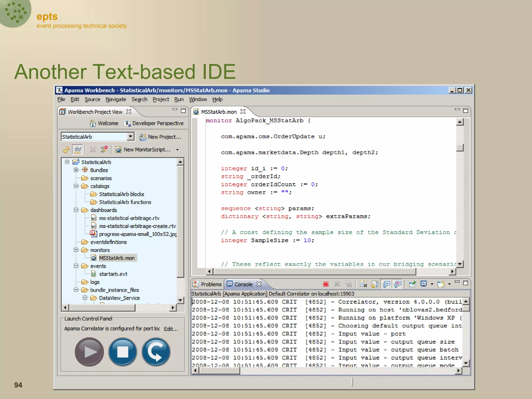Open the Source menu
This screenshot has height=399, width=532.
(x=92, y=99)
